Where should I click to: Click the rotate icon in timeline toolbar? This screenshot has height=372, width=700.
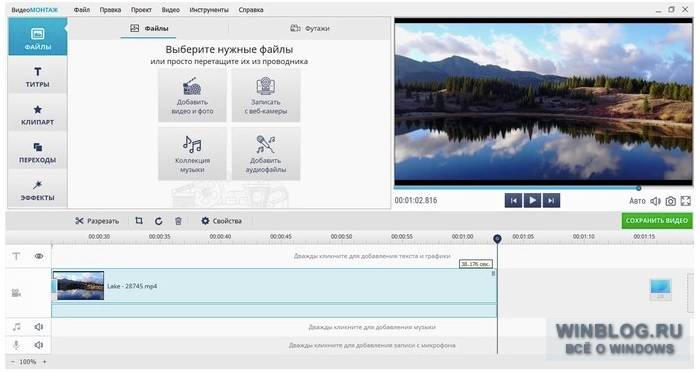pyautogui.click(x=158, y=221)
